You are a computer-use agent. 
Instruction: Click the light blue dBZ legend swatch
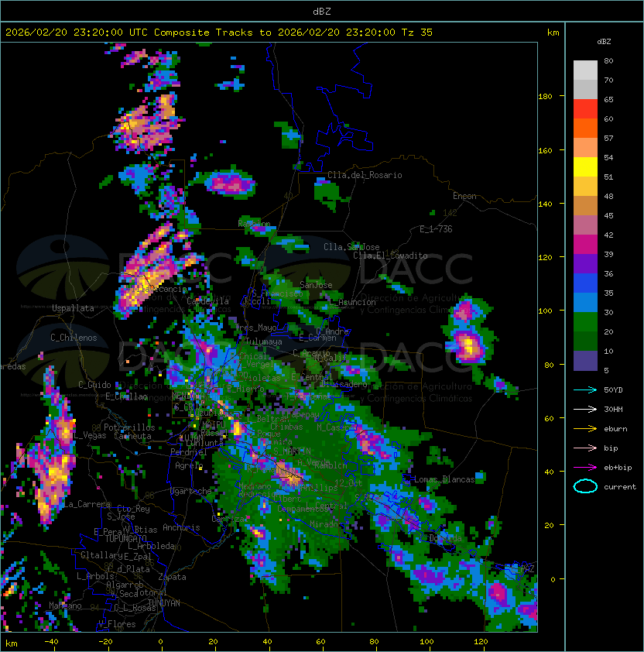(585, 303)
